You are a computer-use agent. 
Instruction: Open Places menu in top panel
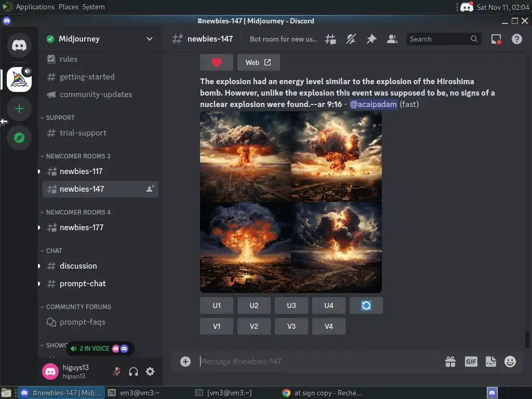(x=69, y=7)
